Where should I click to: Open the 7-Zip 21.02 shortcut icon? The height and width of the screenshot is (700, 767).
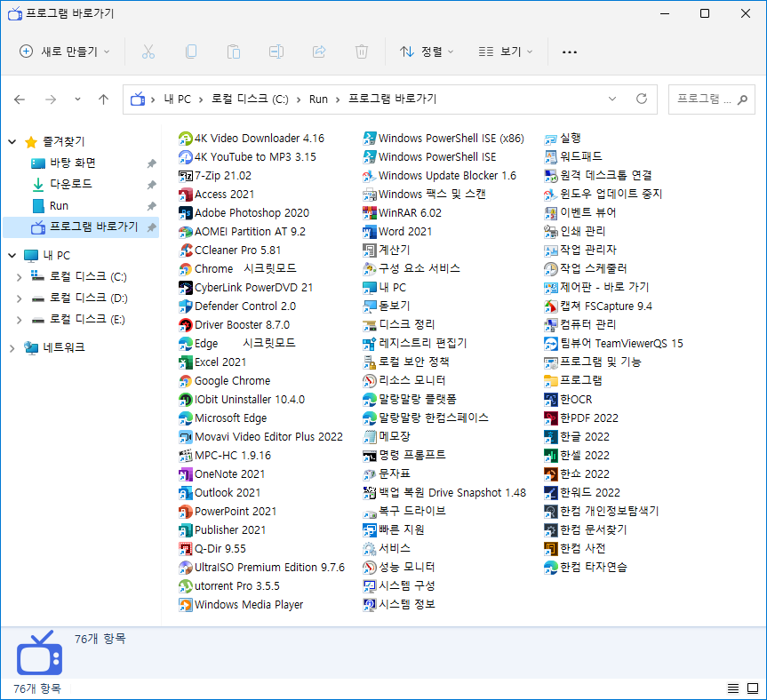[x=186, y=176]
